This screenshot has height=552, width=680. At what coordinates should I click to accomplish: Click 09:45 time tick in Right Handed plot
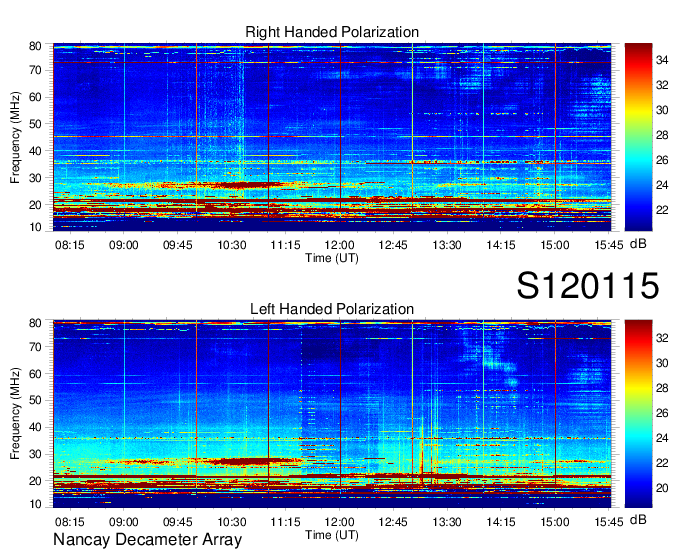tap(177, 245)
